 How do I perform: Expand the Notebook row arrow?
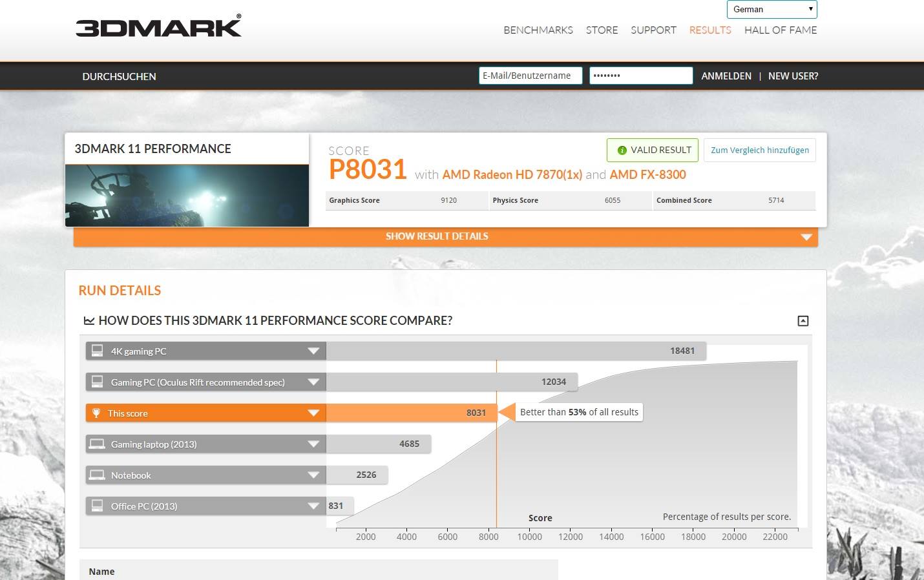pos(313,475)
